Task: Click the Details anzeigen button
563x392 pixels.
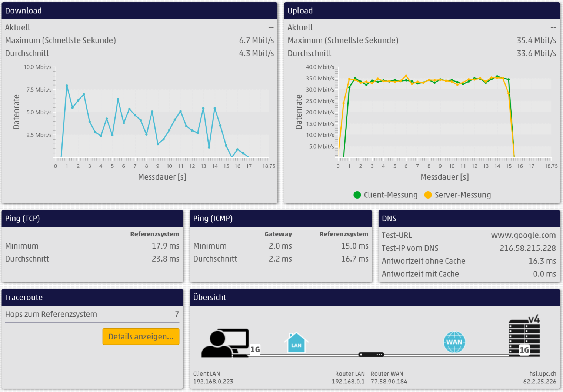Action: pos(141,336)
